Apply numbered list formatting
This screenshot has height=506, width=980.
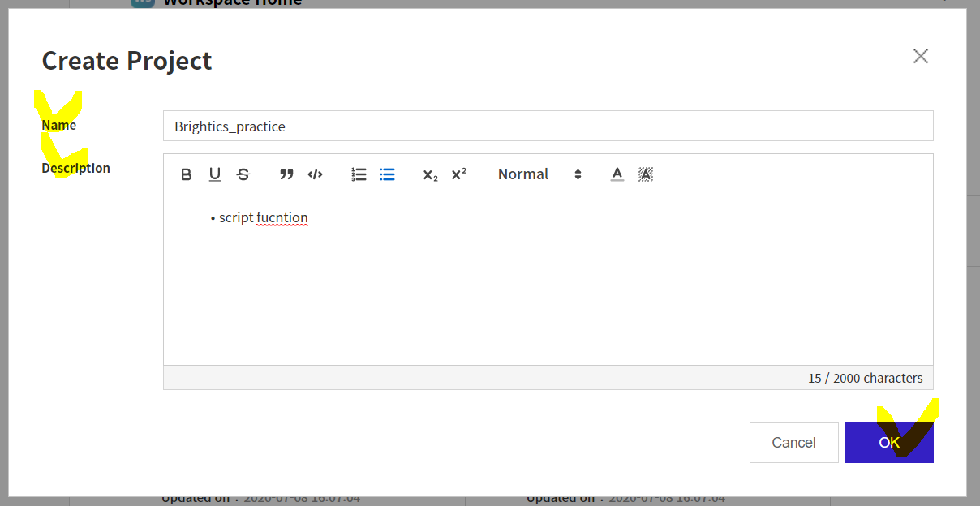tap(359, 174)
